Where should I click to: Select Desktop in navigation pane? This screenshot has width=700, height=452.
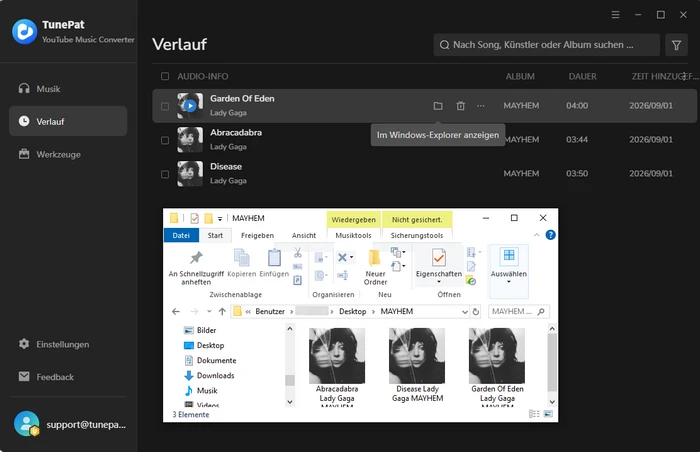pos(204,345)
